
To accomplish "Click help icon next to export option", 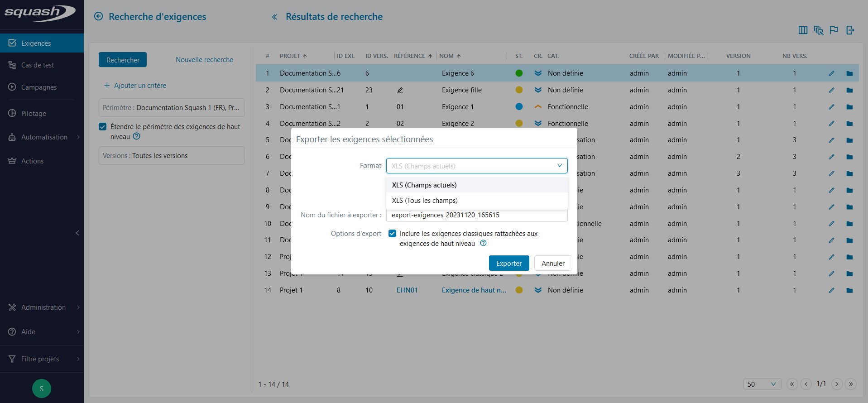I will pos(483,243).
